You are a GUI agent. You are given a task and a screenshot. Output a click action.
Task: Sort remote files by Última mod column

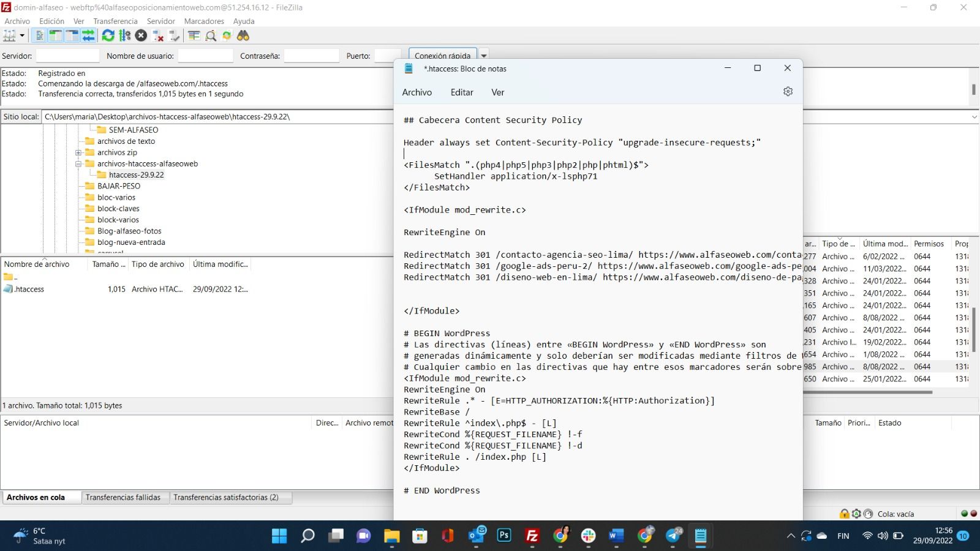(x=885, y=244)
